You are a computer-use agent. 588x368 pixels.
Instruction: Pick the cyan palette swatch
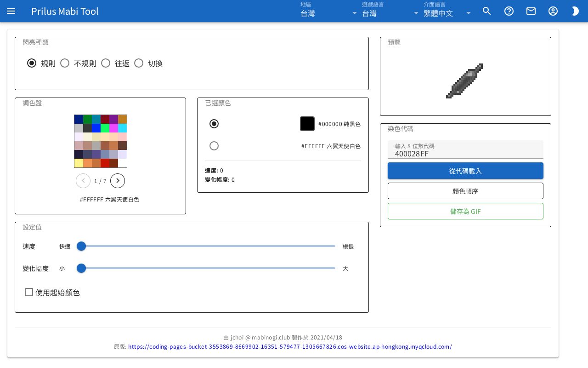122,128
